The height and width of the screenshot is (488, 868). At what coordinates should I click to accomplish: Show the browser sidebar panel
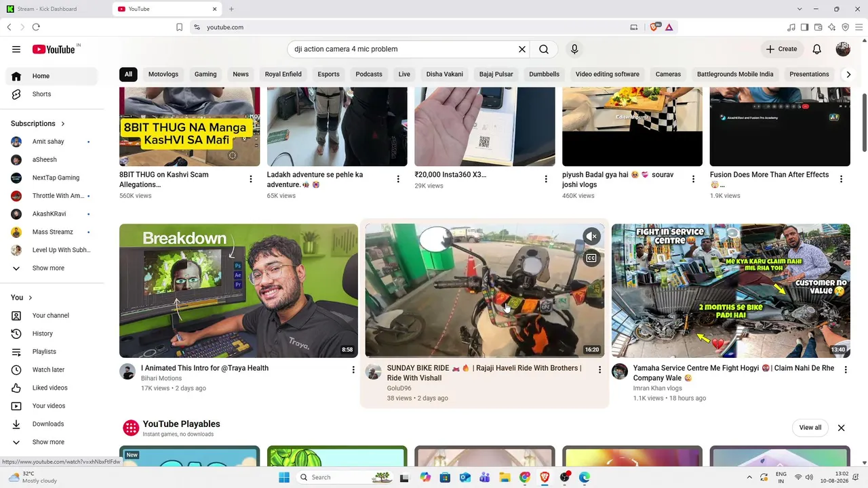(x=805, y=27)
